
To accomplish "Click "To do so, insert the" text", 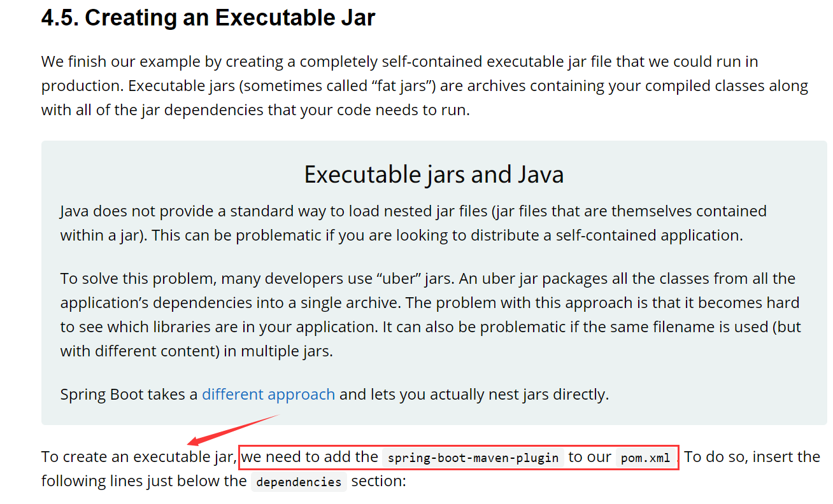I will 752,457.
